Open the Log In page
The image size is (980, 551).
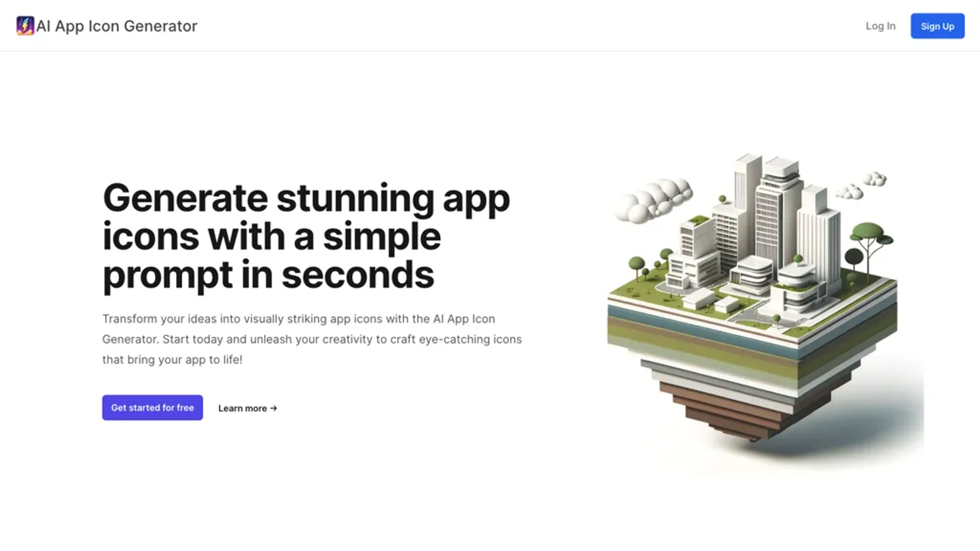pyautogui.click(x=880, y=26)
